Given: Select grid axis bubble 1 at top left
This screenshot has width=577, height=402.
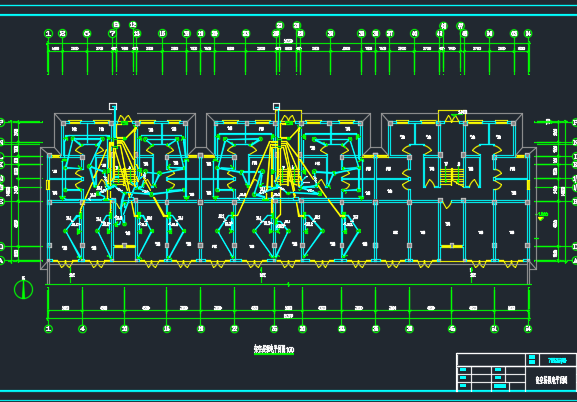Looking at the screenshot, I should point(48,34).
